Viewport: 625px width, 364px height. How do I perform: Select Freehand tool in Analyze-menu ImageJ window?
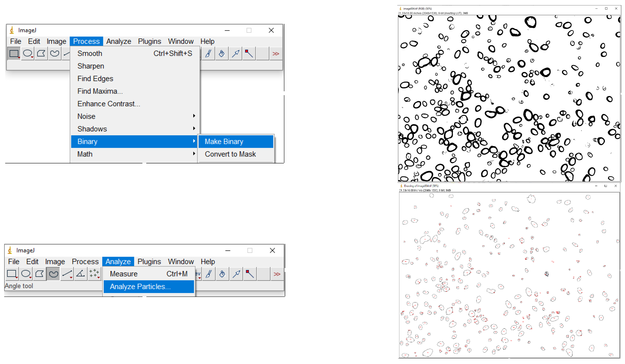(53, 274)
